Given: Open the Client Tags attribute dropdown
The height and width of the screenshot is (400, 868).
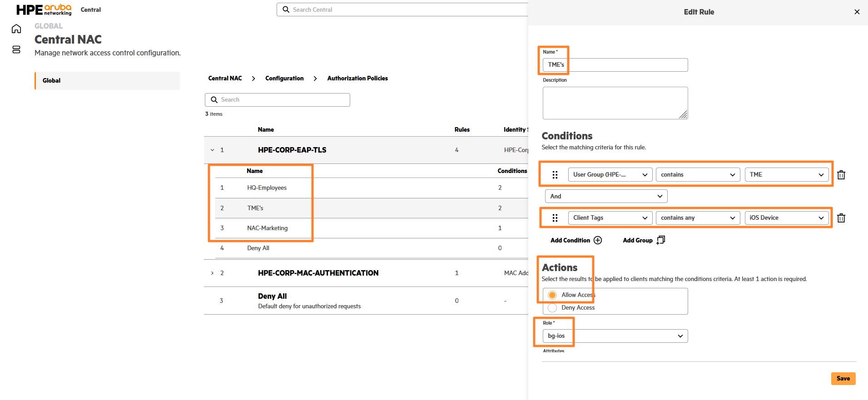Looking at the screenshot, I should [610, 218].
